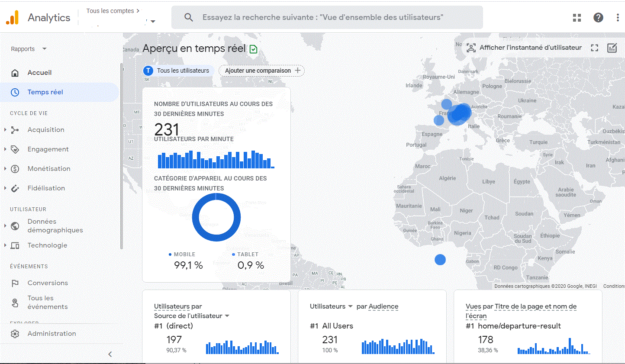625x364 pixels.
Task: Open the vertical three-dot options menu
Action: [x=618, y=18]
